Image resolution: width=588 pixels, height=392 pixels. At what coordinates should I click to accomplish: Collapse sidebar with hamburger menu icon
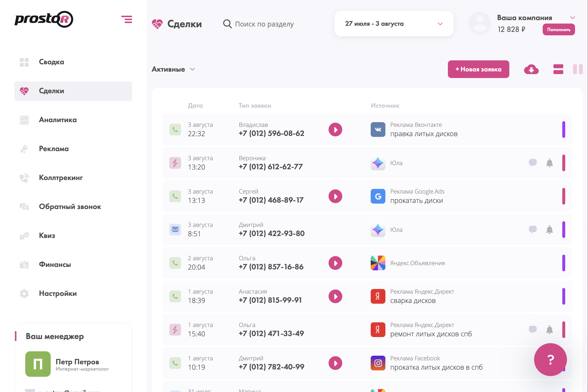(x=127, y=19)
